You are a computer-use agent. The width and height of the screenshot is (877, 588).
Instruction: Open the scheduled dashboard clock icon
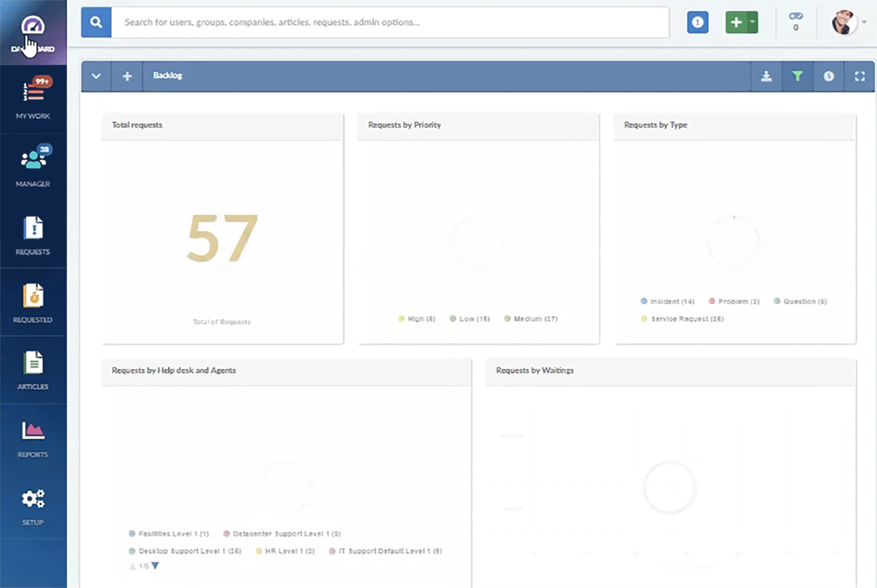[829, 76]
